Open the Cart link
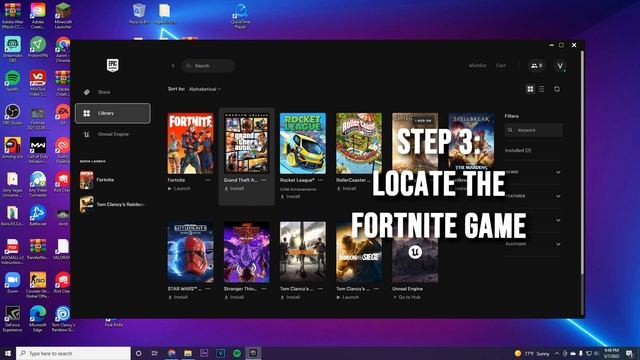 pyautogui.click(x=501, y=65)
